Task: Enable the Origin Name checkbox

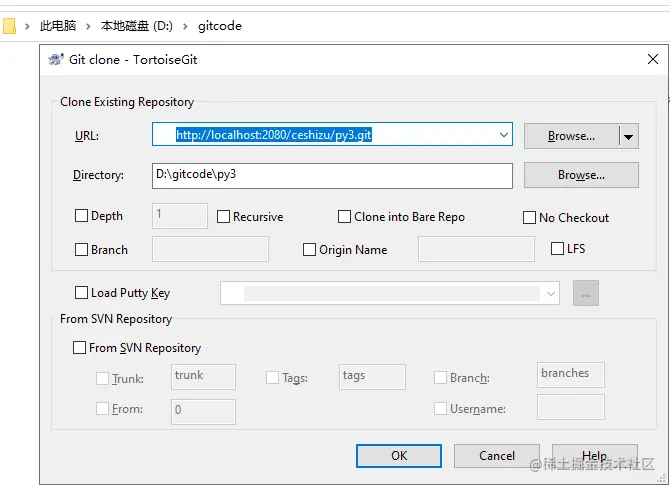Action: pyautogui.click(x=309, y=249)
